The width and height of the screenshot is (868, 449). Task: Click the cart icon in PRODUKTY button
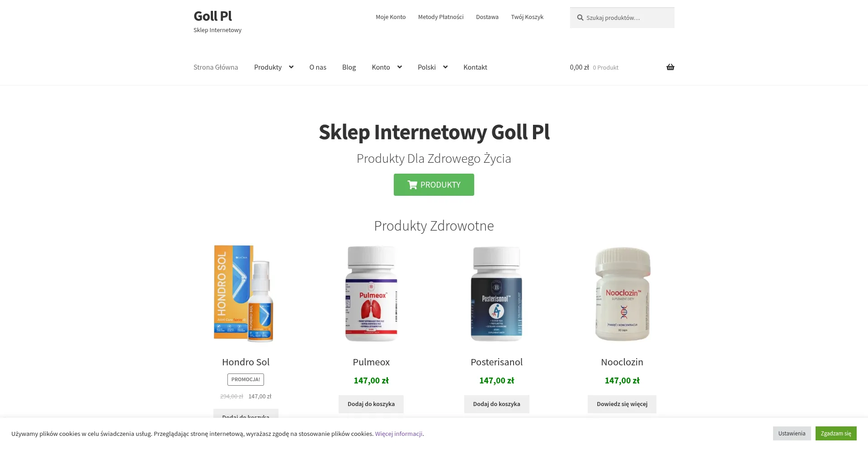(412, 184)
